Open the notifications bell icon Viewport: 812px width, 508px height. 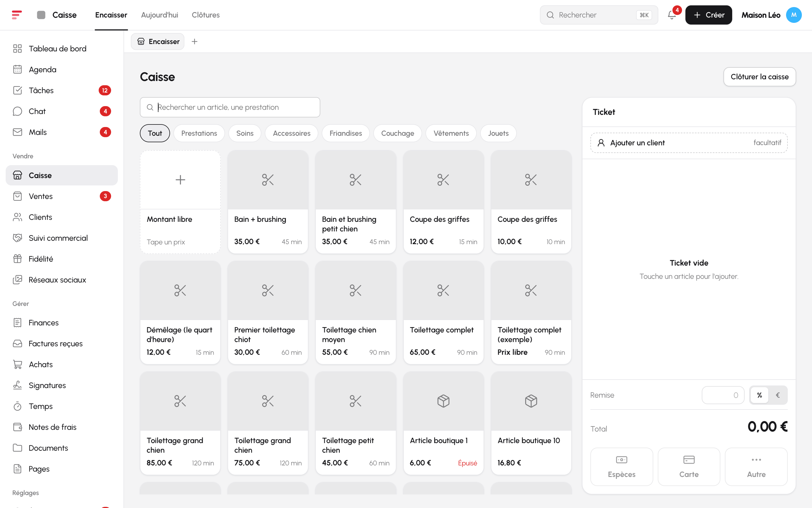[x=672, y=15]
